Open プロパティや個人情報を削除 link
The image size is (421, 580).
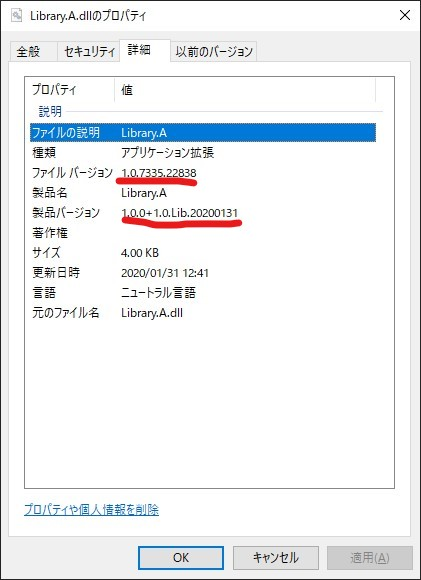(x=91, y=510)
